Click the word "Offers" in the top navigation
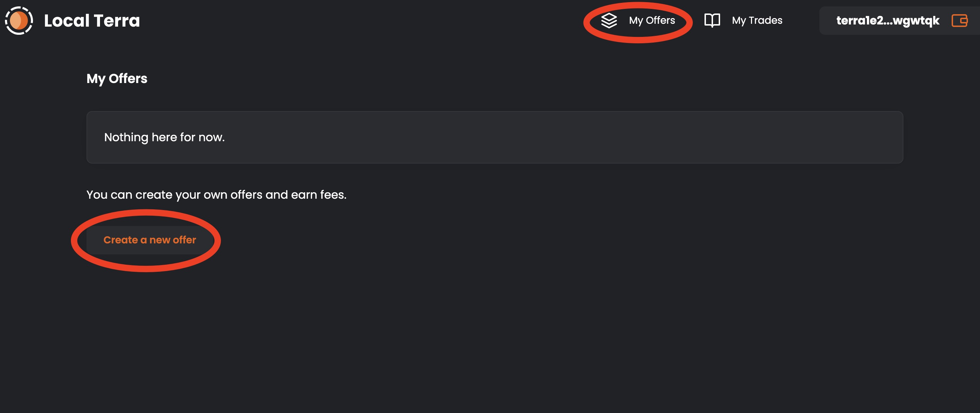Screen dimensions: 980x413 pos(660,21)
